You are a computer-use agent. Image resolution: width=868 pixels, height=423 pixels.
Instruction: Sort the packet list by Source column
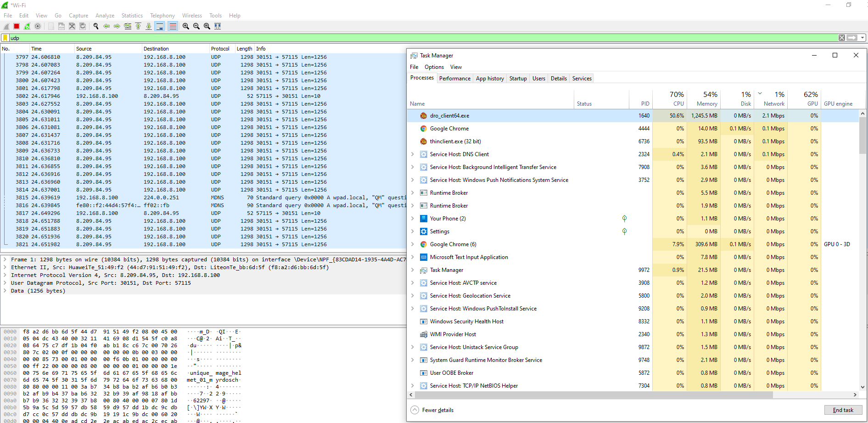108,49
